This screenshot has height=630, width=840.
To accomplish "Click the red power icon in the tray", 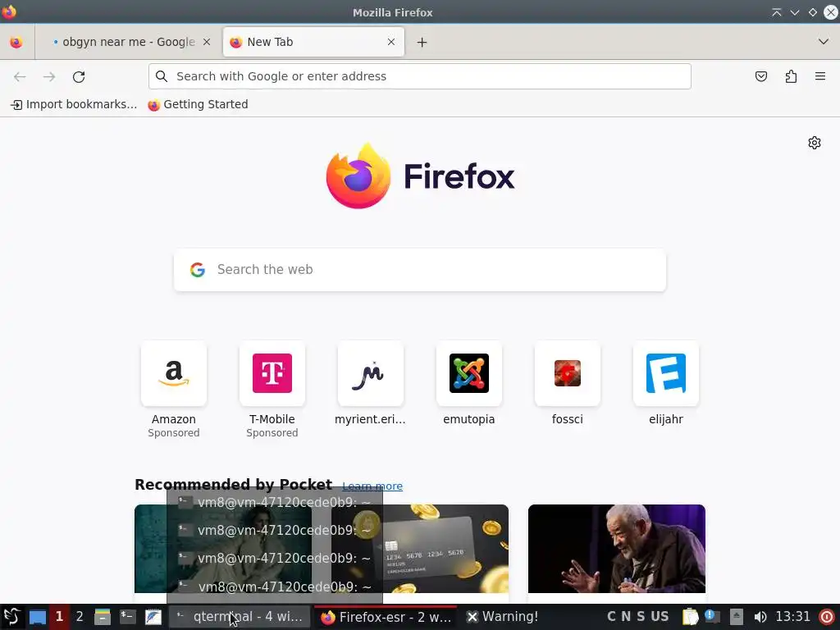I will [827, 617].
